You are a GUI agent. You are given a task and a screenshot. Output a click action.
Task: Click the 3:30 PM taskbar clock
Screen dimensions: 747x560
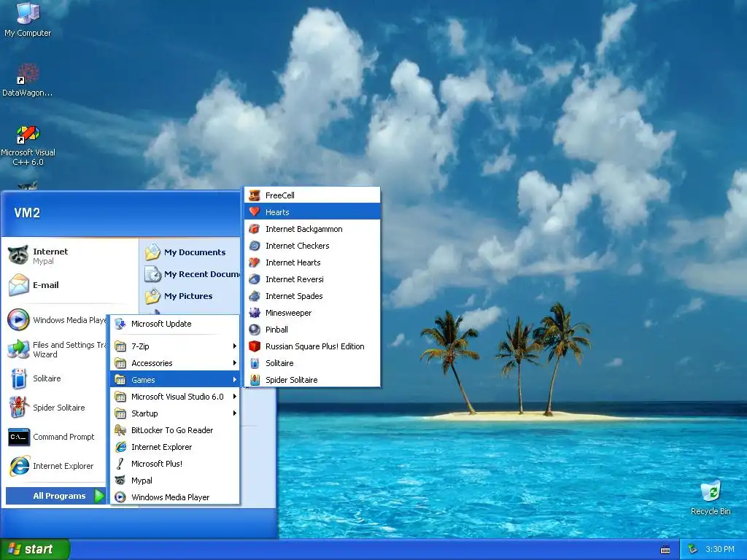point(720,550)
